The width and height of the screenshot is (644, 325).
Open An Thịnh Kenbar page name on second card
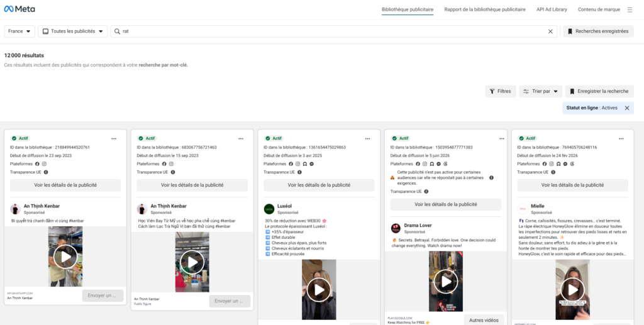(169, 206)
